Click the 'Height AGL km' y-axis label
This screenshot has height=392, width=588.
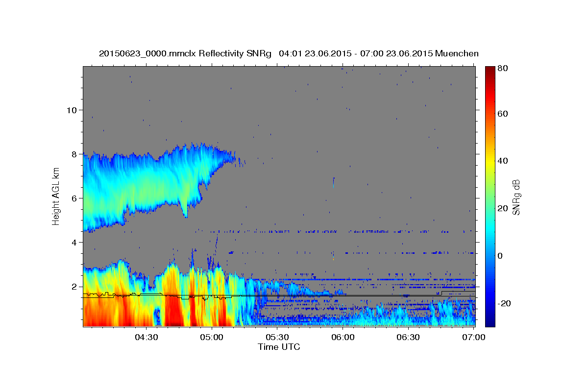(x=56, y=197)
